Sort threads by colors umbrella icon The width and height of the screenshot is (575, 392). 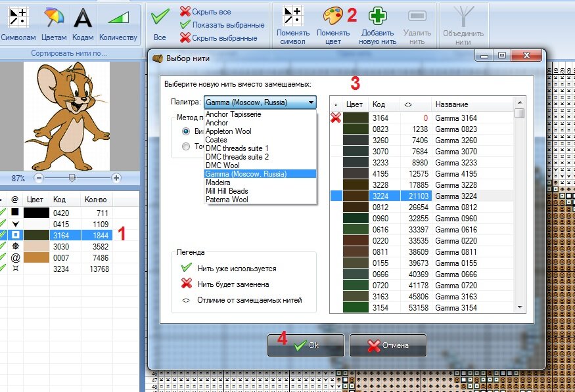[54, 18]
